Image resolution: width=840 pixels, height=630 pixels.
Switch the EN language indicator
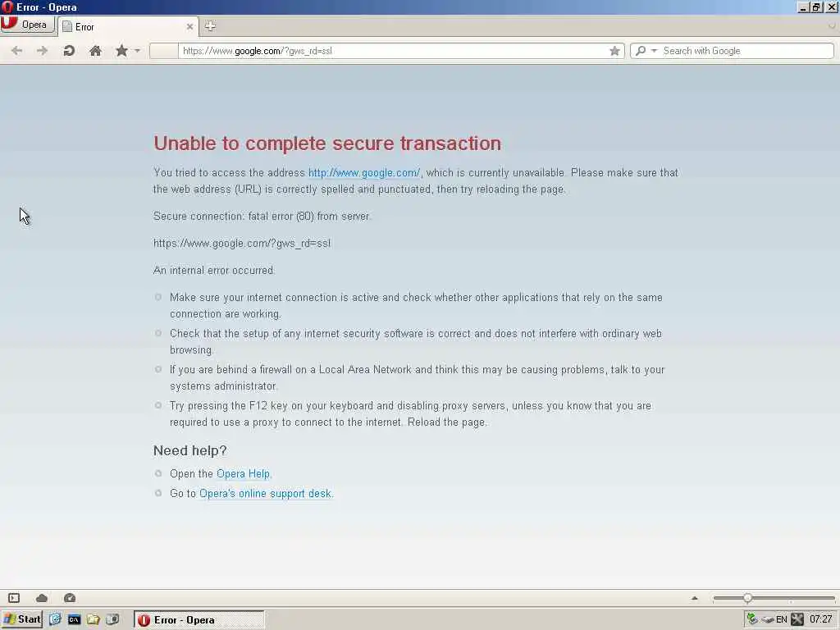782,620
